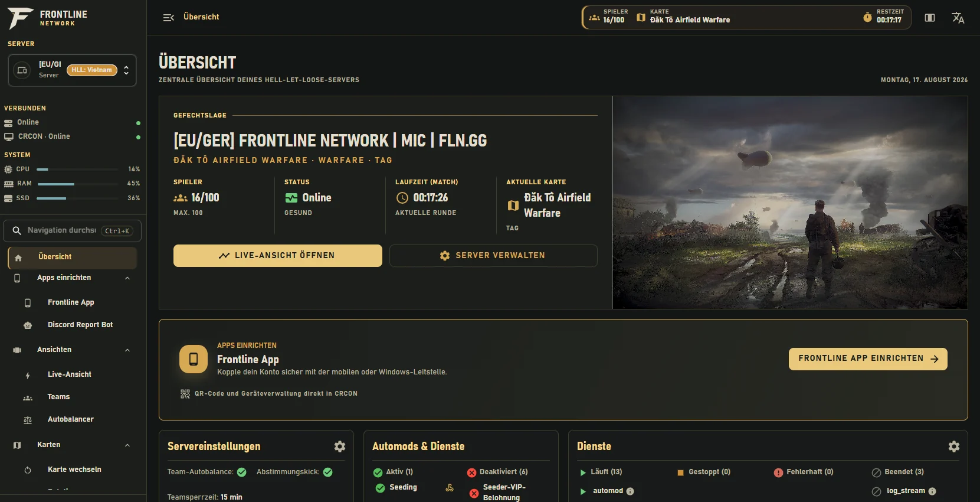
Task: Click the RAM usage bar
Action: (x=77, y=184)
